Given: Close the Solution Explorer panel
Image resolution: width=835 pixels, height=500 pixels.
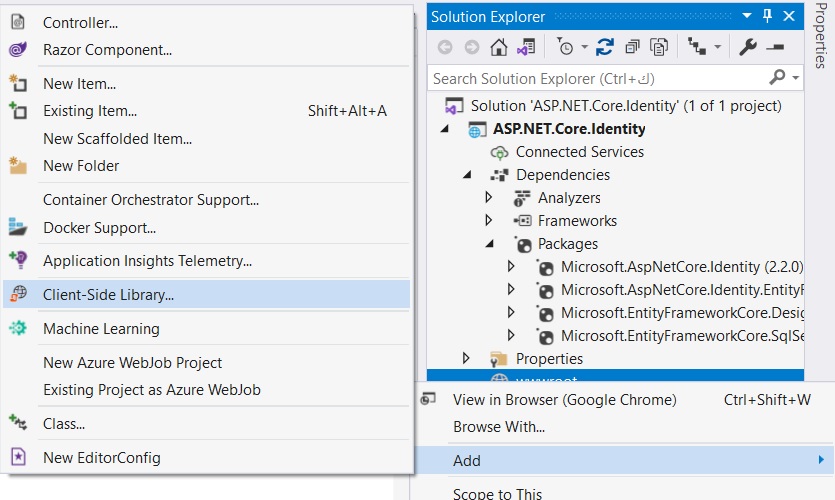Looking at the screenshot, I should point(789,16).
